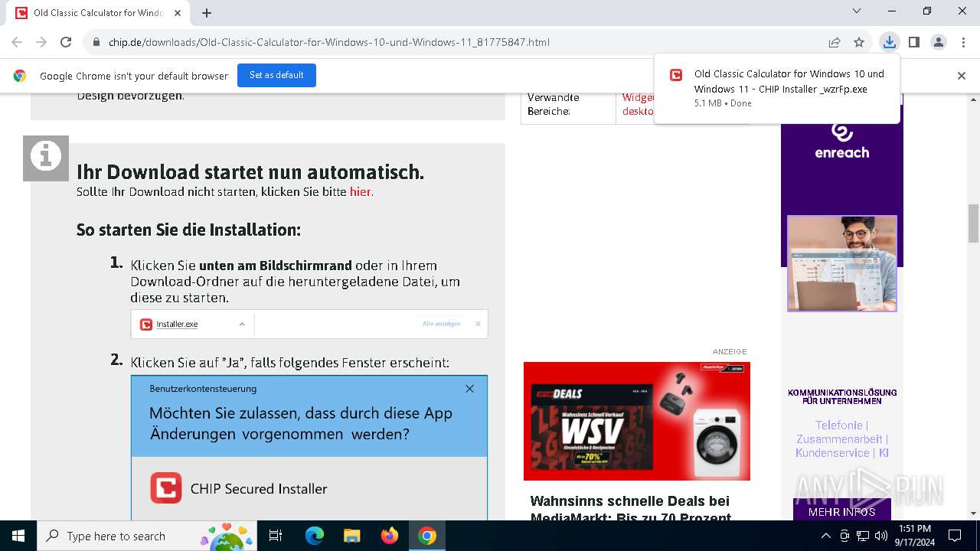Open the Wahnsinns schnelle Deals article headline
Screen dimensions: 980x551
pyautogui.click(x=630, y=509)
